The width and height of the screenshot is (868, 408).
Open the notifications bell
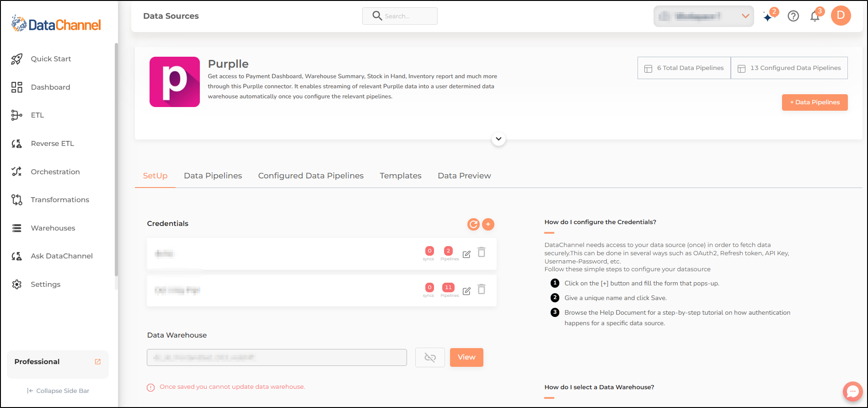815,16
